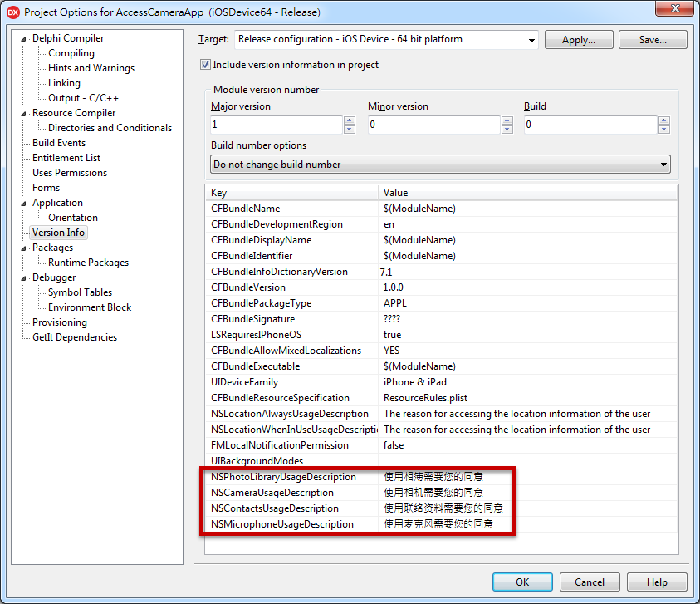700x604 pixels.
Task: Collapse the Application tree node
Action: tap(23, 204)
